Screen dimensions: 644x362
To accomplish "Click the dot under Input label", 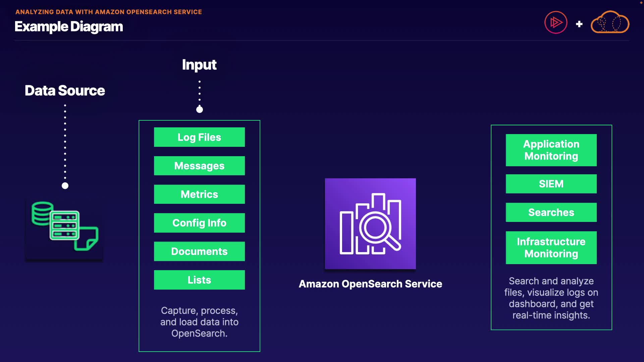I will click(x=200, y=110).
